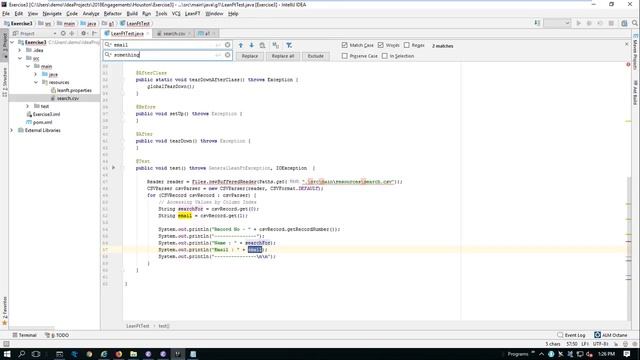
Task: Open Windows Start menu
Action: pyautogui.click(x=7, y=354)
